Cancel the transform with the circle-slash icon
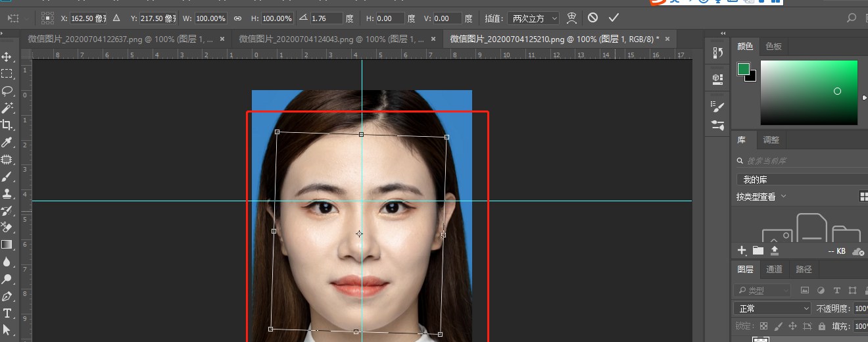 [593, 18]
